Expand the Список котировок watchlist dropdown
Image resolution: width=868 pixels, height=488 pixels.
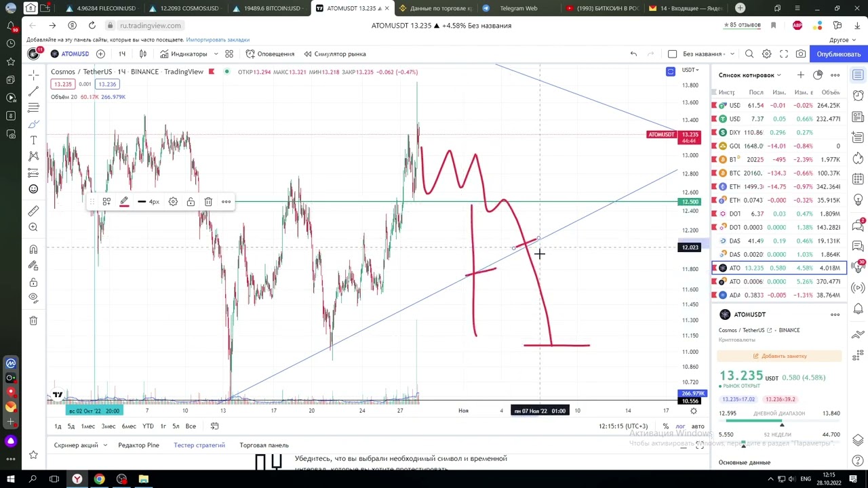click(750, 75)
